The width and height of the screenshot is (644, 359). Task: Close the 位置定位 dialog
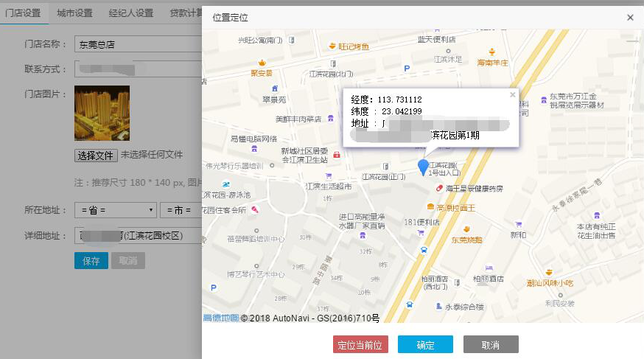pos(630,18)
